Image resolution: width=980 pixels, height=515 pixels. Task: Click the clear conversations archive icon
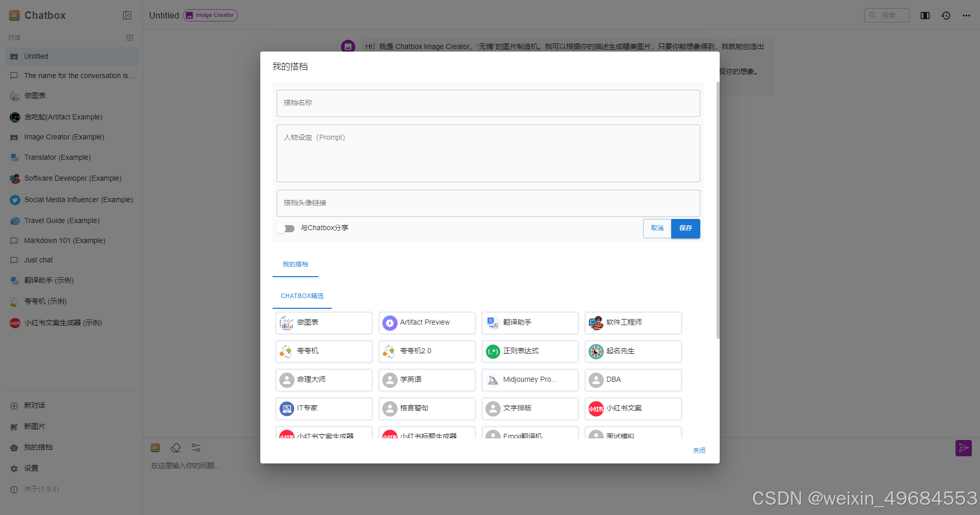[130, 38]
